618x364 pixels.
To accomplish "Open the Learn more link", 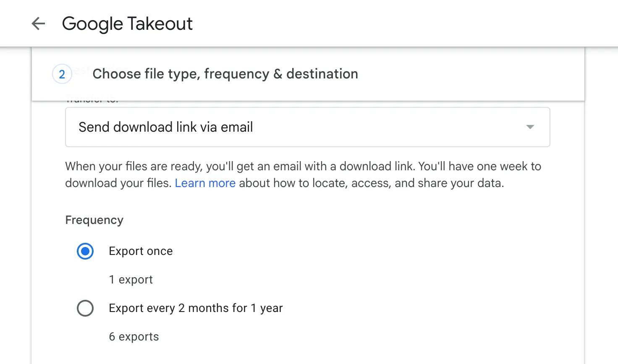I will [205, 183].
